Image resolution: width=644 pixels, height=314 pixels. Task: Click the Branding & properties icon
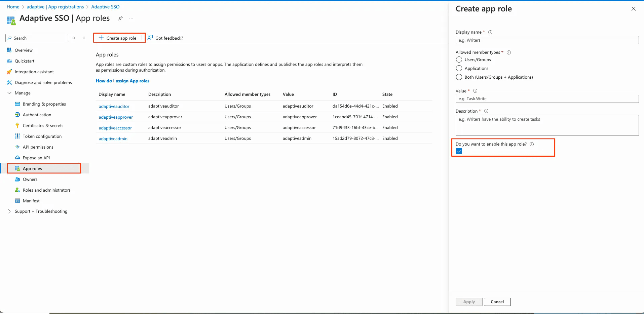(17, 104)
